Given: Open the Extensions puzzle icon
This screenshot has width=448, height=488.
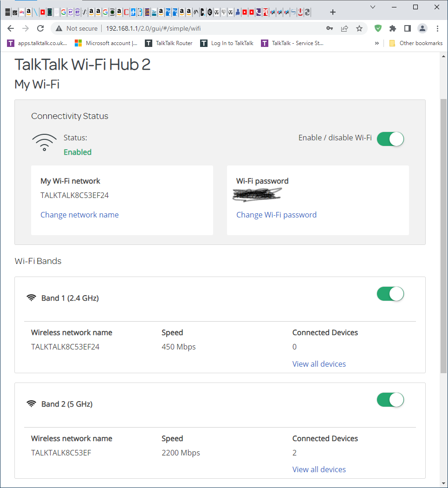Looking at the screenshot, I should (393, 28).
